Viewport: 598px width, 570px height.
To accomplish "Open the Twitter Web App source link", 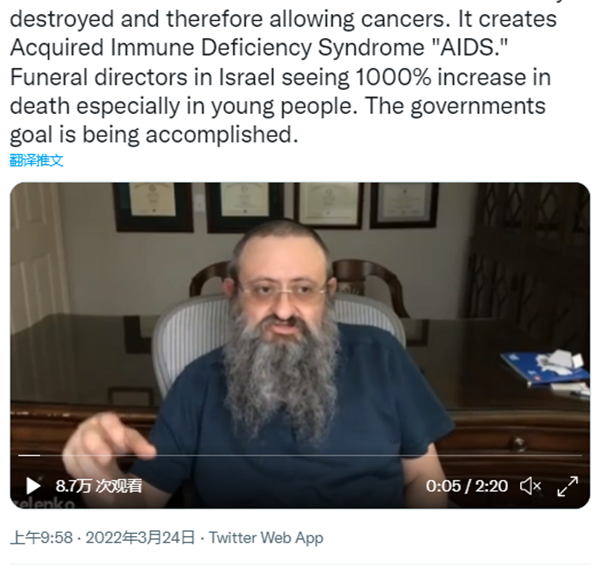I will (266, 538).
